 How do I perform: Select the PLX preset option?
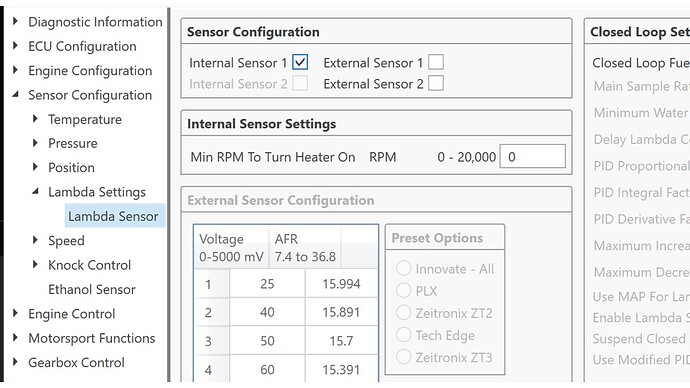[404, 290]
